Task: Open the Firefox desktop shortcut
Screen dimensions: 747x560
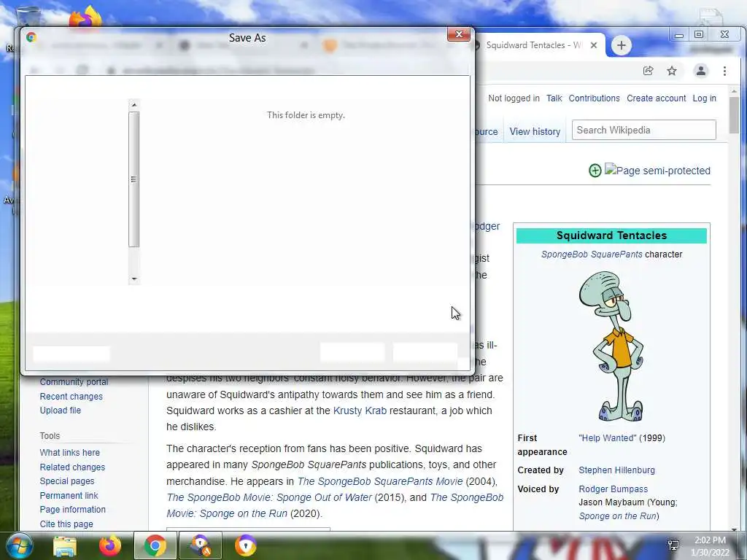Action: 86,18
